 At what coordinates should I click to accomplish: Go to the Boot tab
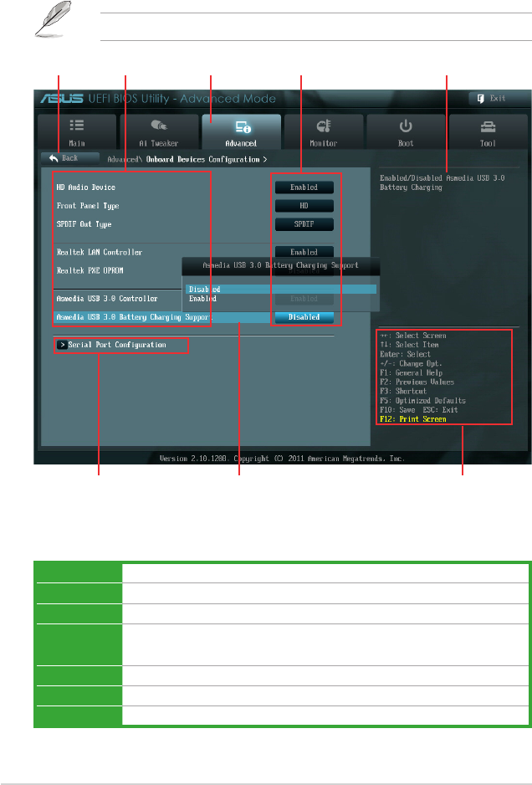(x=406, y=132)
